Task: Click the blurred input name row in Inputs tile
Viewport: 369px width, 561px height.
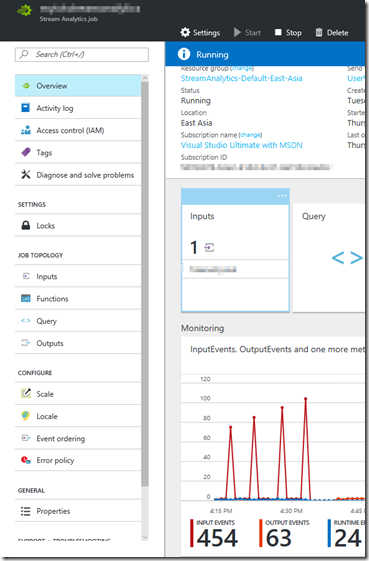Action: pos(235,269)
